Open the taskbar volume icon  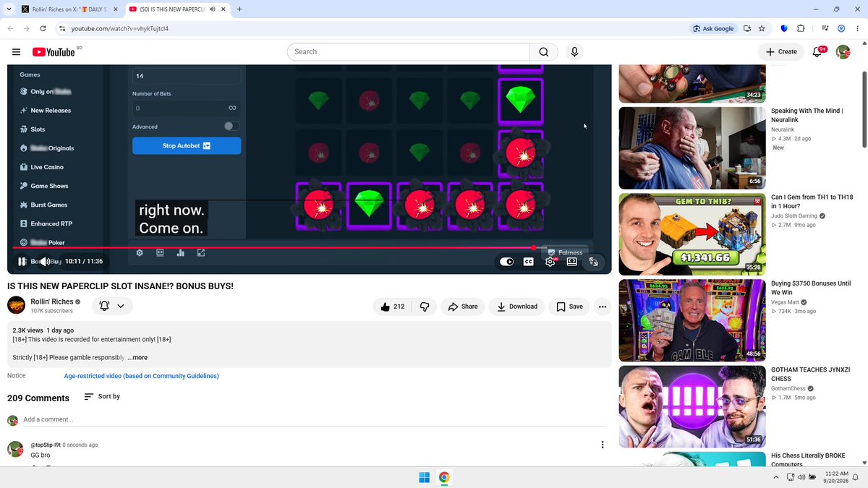801,477
